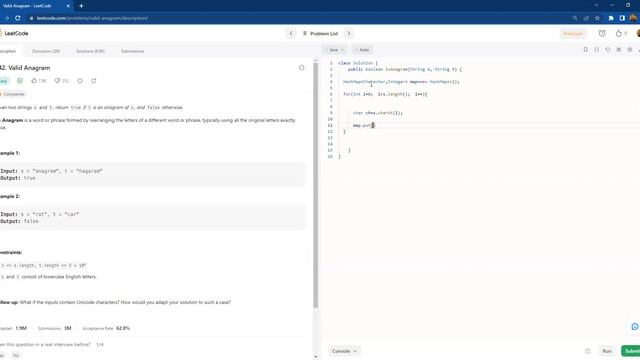Open the blue feedback chat bubble icon
640x360 pixels.
click(x=635, y=327)
